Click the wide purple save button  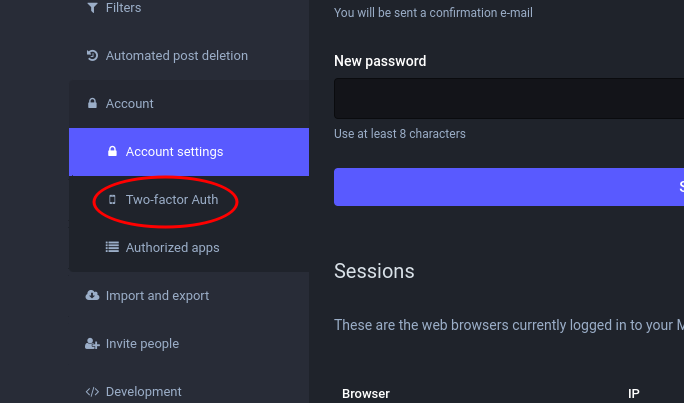(509, 187)
